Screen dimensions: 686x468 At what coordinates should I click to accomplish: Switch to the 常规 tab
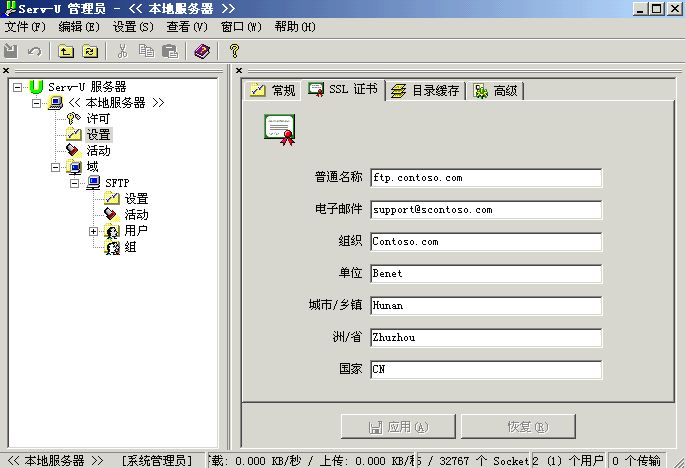(273, 91)
